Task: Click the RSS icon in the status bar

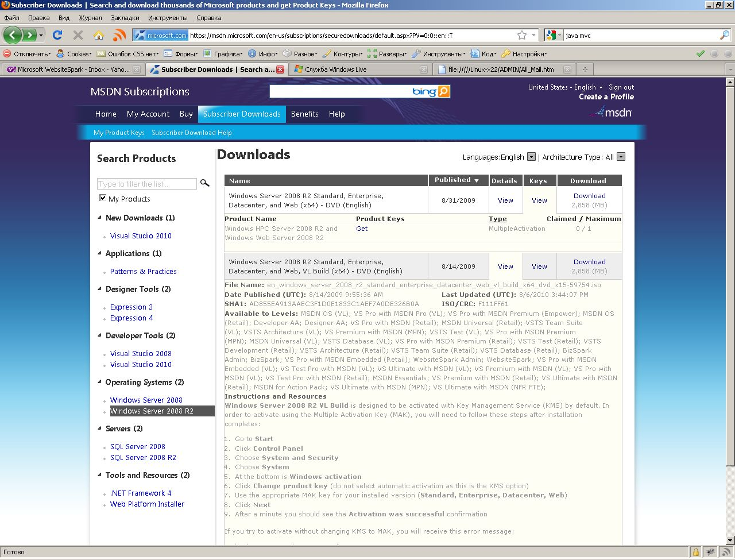Action: (x=726, y=553)
